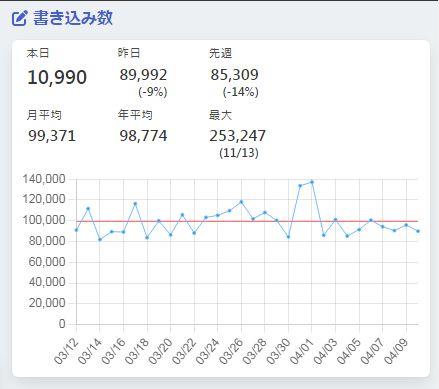The width and height of the screenshot is (439, 389).
Task: Click the 月平均 label
Action: click(x=44, y=115)
